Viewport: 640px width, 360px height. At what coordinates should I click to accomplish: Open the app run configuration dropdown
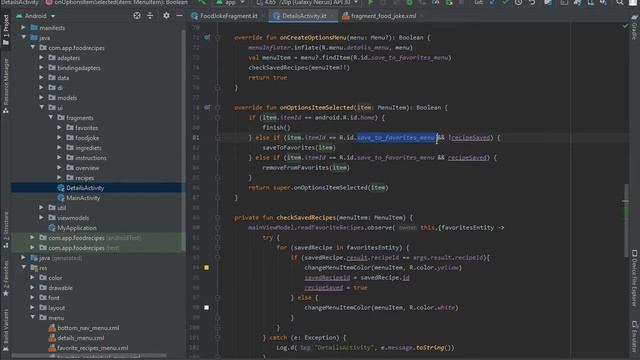click(230, 2)
